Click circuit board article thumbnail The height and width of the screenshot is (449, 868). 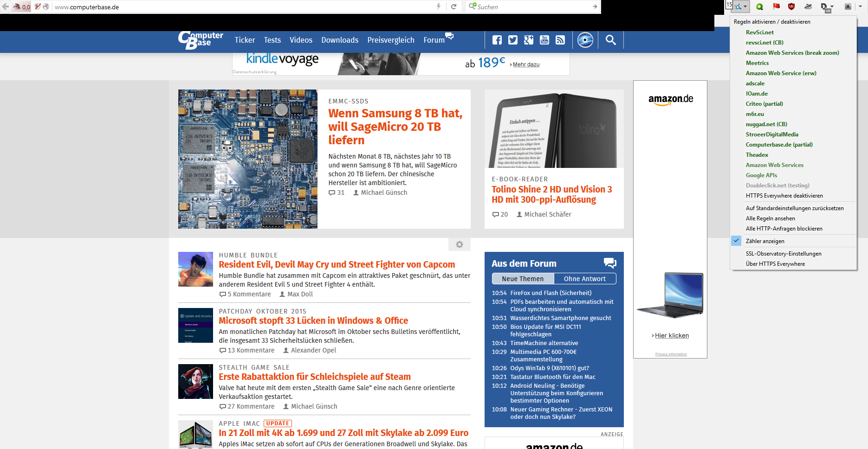pyautogui.click(x=248, y=159)
